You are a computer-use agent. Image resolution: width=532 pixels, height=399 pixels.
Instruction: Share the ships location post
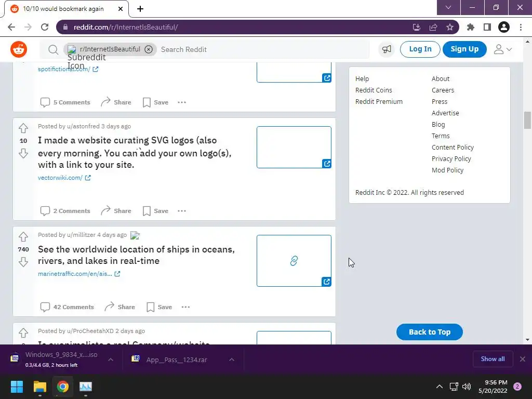[x=120, y=307]
